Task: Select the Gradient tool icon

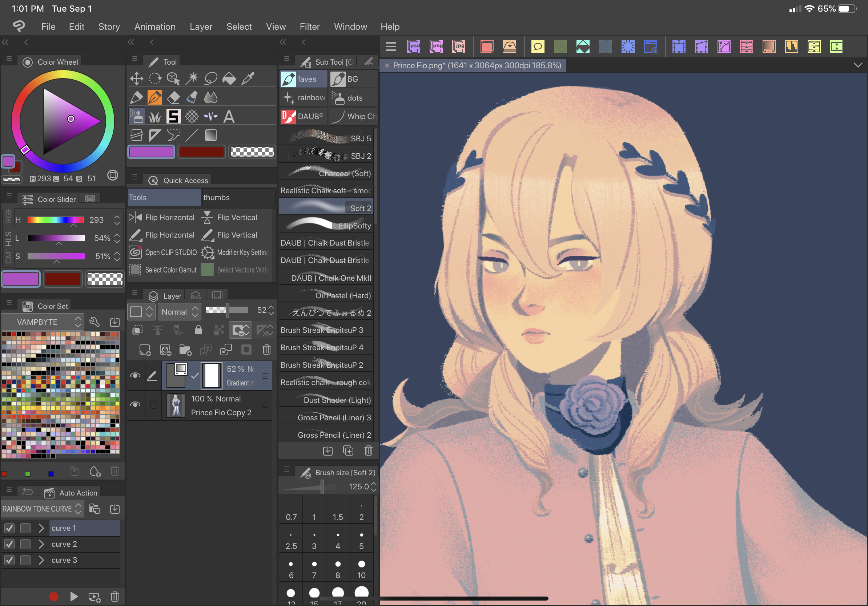Action: 210,135
